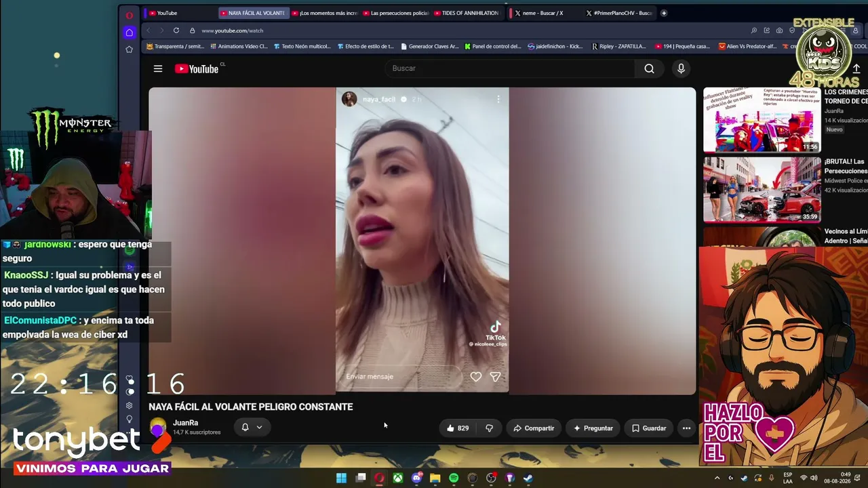Click the JuanRa channel avatar
Viewport: 868px width, 488px height.
158,427
